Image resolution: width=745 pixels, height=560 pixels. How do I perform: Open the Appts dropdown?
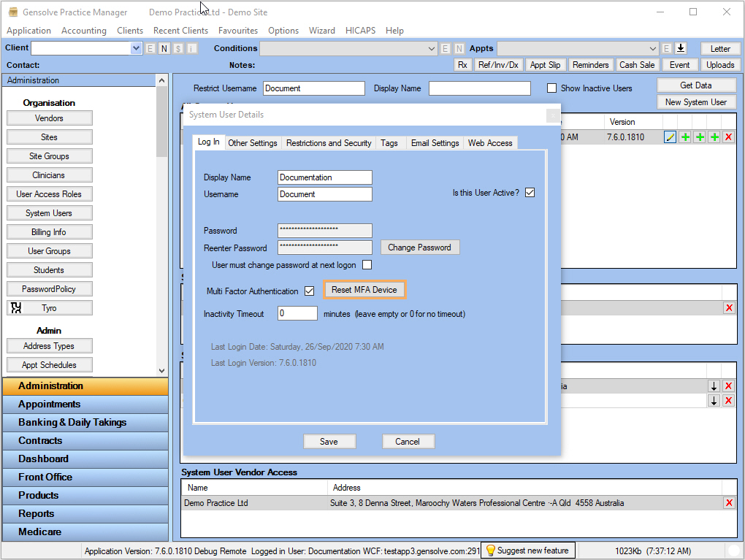(653, 48)
